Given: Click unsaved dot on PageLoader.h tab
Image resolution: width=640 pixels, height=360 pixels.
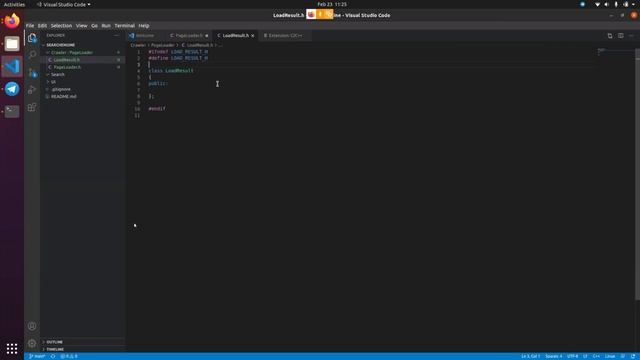Looking at the screenshot, I should (207, 36).
